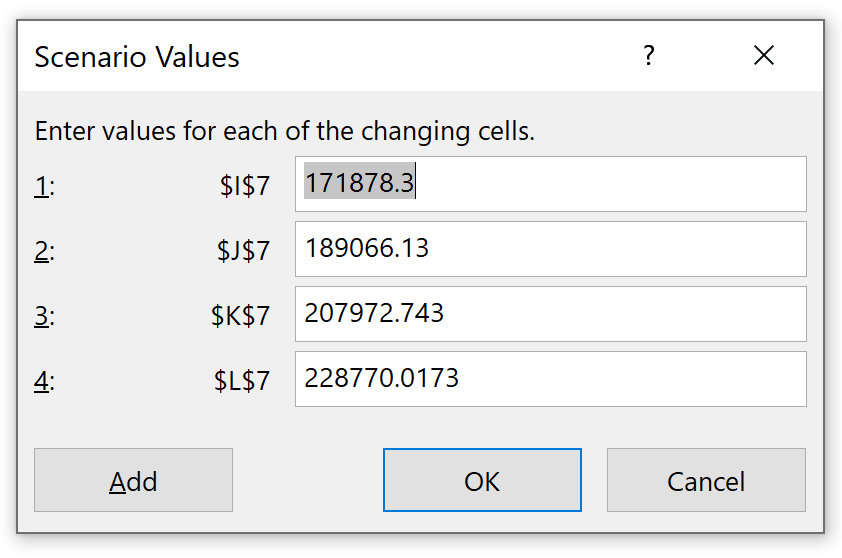Image resolution: width=842 pixels, height=558 pixels.
Task: Close the Scenario Values dialog
Action: click(764, 56)
